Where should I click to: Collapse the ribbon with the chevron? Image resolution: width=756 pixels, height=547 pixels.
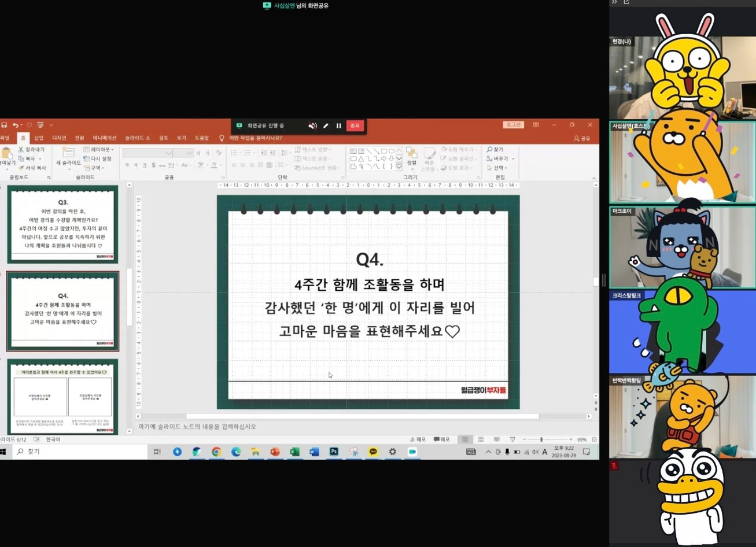[594, 178]
